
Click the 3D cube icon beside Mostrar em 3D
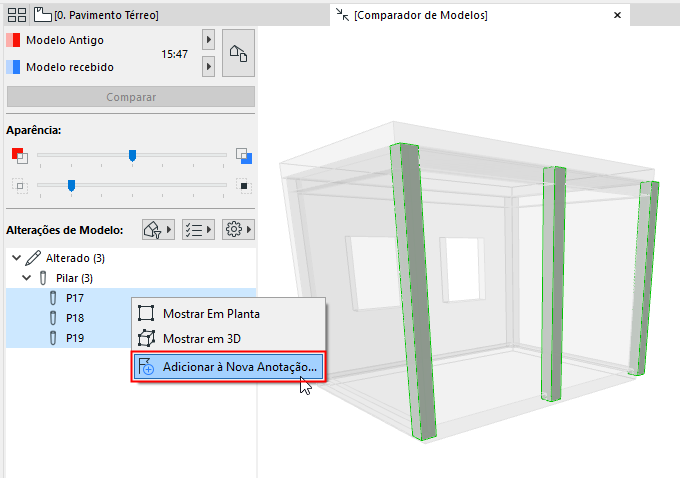146,338
